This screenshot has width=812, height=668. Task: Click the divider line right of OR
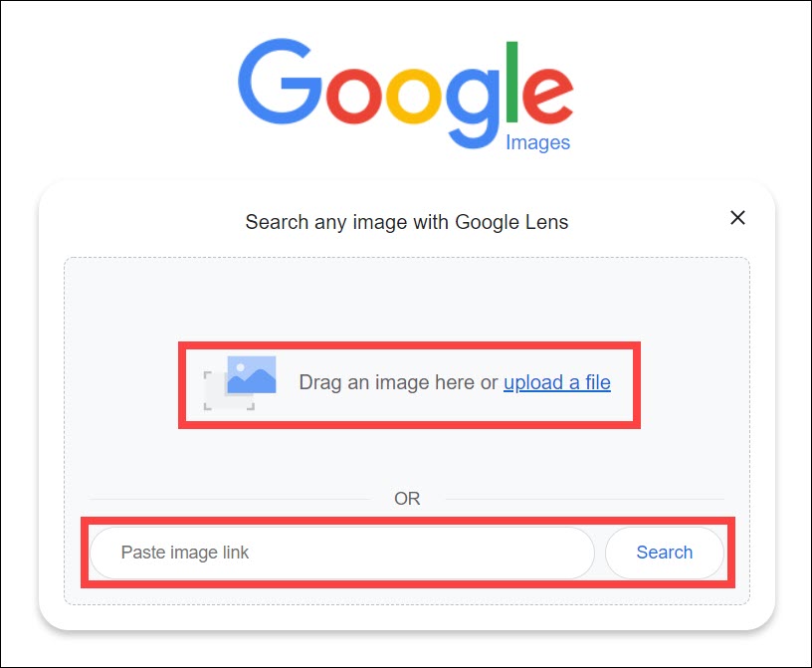point(585,500)
